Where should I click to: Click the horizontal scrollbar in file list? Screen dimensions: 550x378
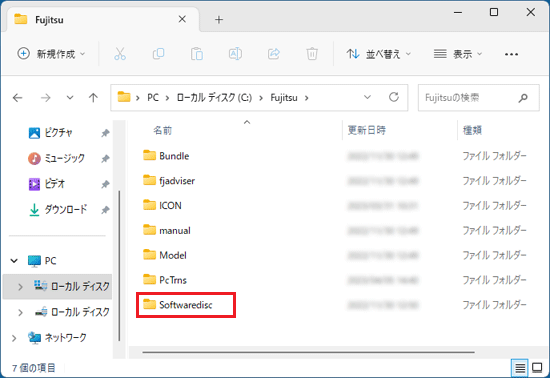click(309, 352)
